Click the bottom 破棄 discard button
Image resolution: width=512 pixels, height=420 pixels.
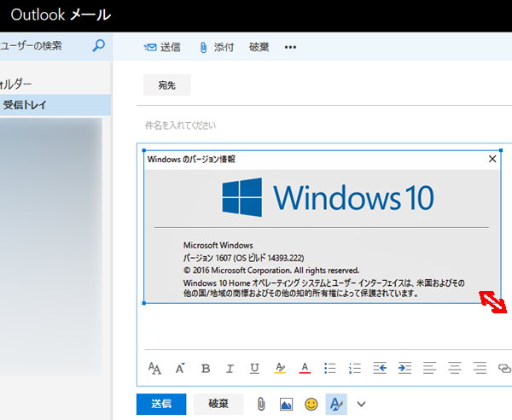[x=218, y=404]
